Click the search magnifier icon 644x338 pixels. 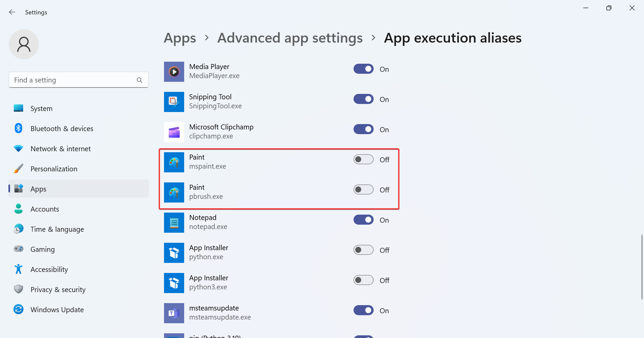point(140,80)
